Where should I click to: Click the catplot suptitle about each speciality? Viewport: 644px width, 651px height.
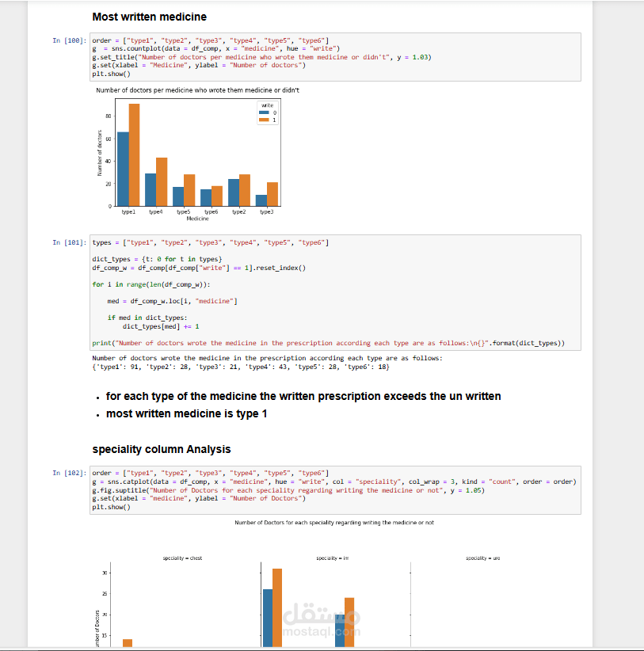(x=334, y=523)
